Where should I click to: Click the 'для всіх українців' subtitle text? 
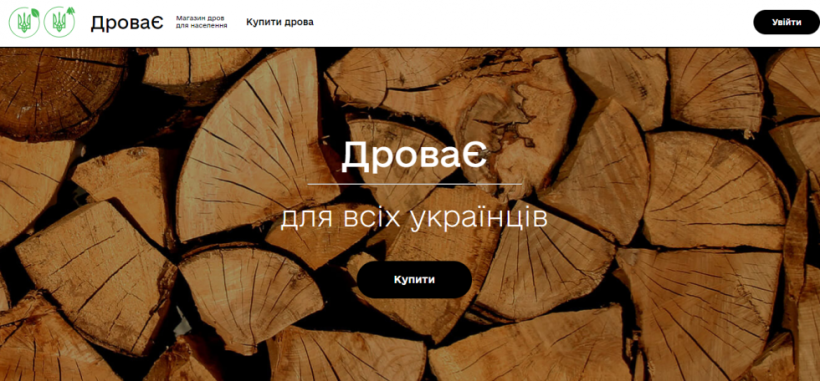click(414, 219)
